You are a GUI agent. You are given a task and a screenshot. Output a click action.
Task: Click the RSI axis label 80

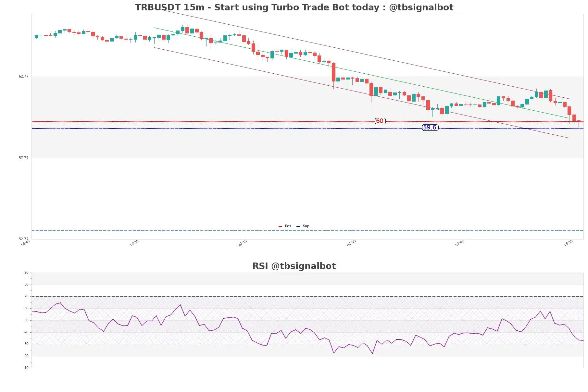pyautogui.click(x=26, y=285)
